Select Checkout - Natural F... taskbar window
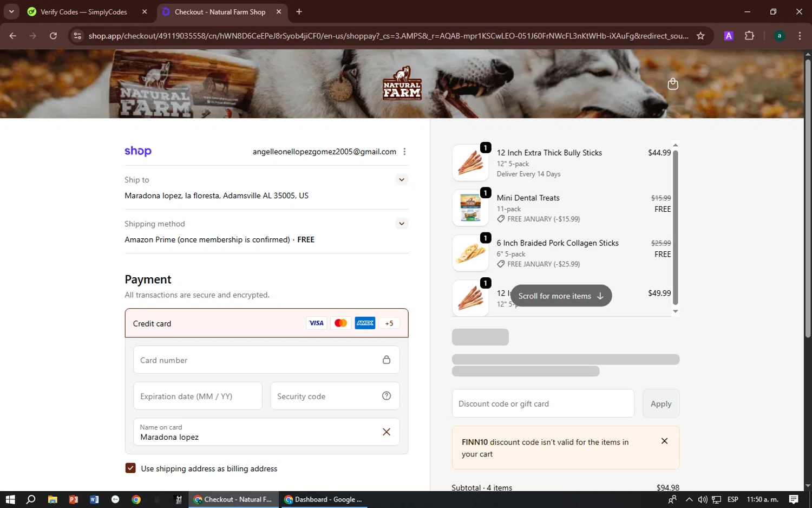The width and height of the screenshot is (812, 508). coord(234,499)
